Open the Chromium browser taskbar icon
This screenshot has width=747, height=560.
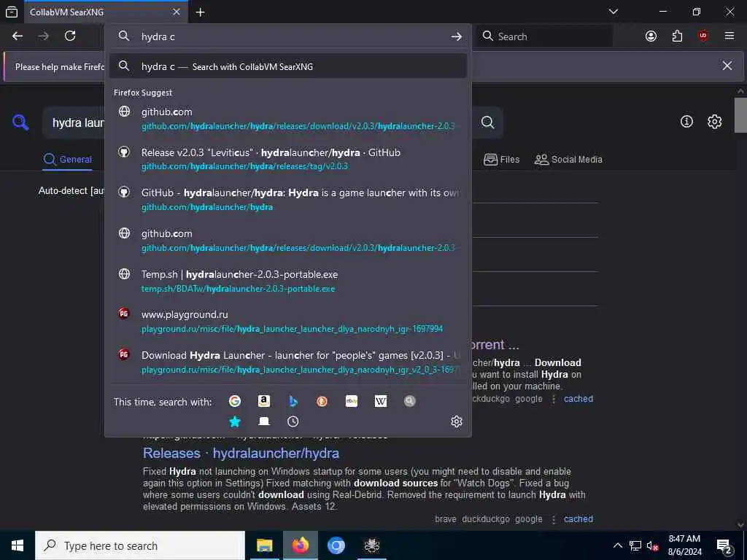coord(336,545)
